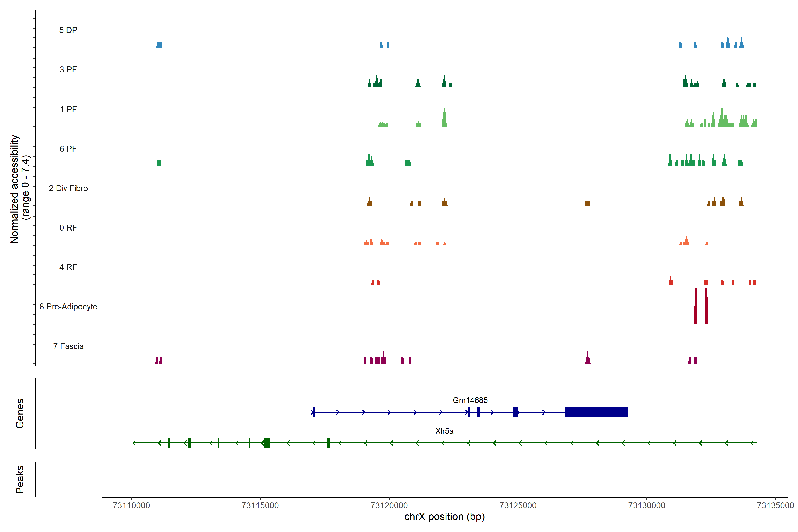Click the 73110000 axis tick label
Screen dimensions: 798x532
[131, 505]
